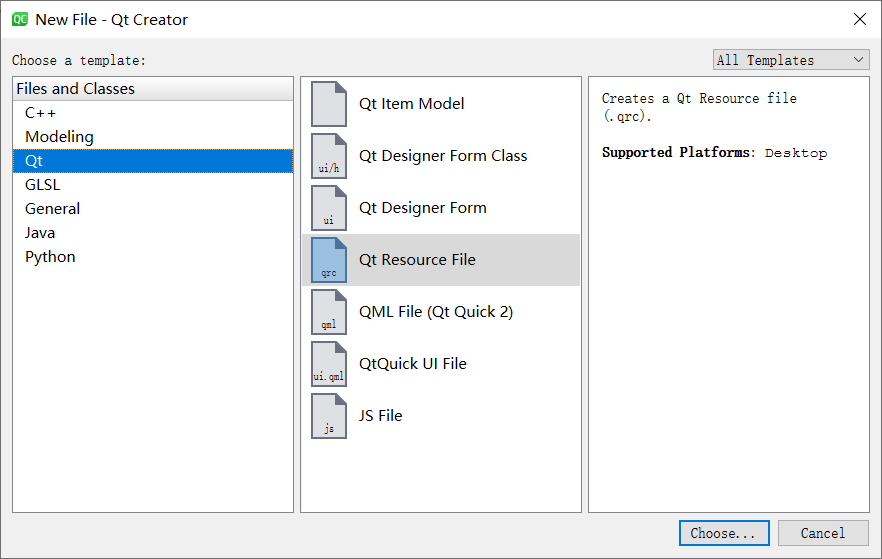
Task: Select the Qt category
Action: (x=153, y=161)
